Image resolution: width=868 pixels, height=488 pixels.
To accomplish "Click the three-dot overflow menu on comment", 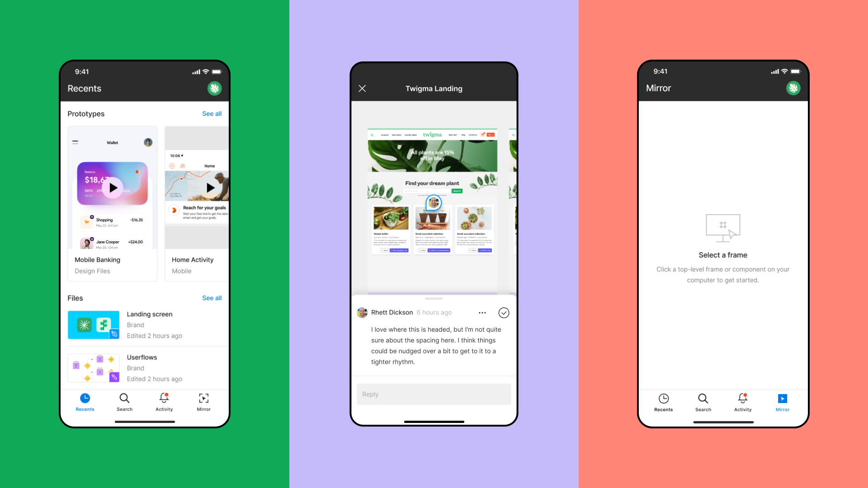I will [483, 313].
